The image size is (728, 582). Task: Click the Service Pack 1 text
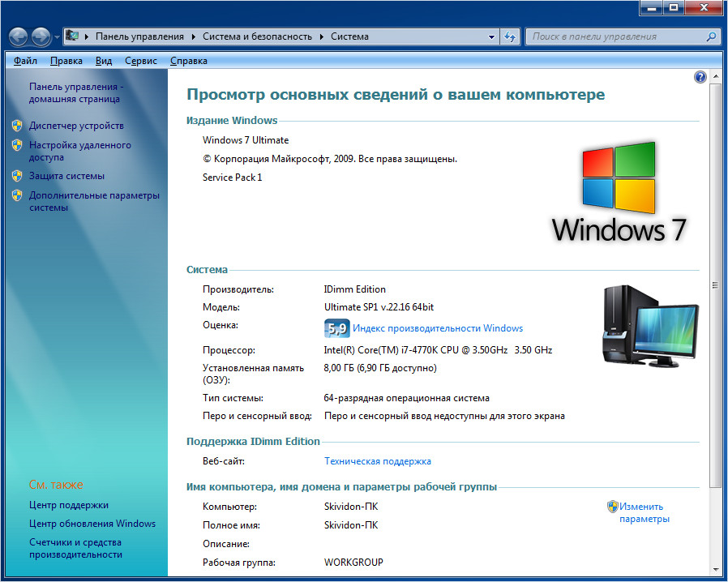[232, 178]
